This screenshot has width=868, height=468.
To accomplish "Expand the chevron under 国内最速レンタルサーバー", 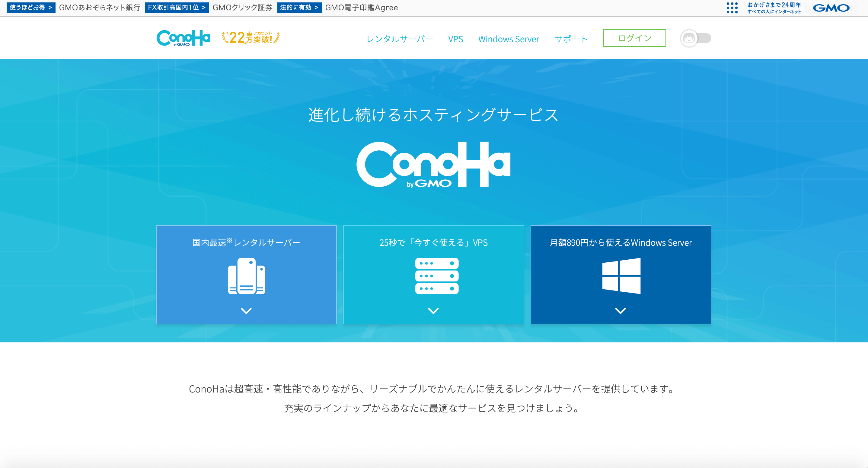I will click(x=246, y=311).
